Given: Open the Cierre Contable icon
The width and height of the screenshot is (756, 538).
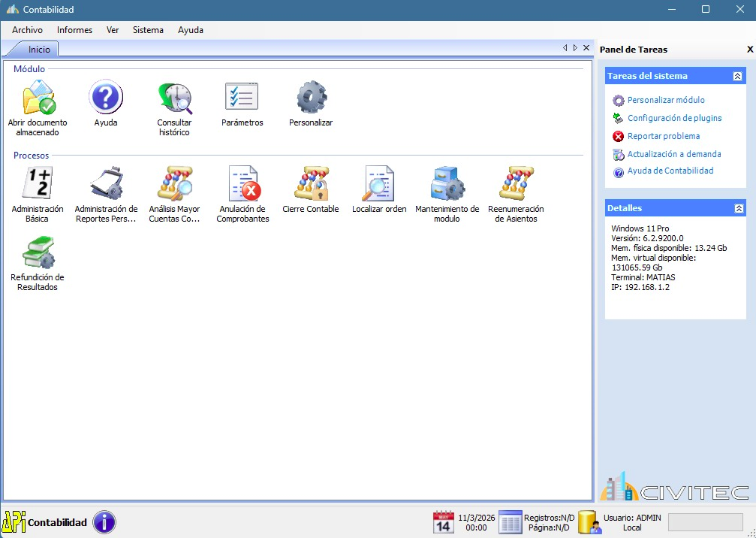Looking at the screenshot, I should (x=312, y=183).
